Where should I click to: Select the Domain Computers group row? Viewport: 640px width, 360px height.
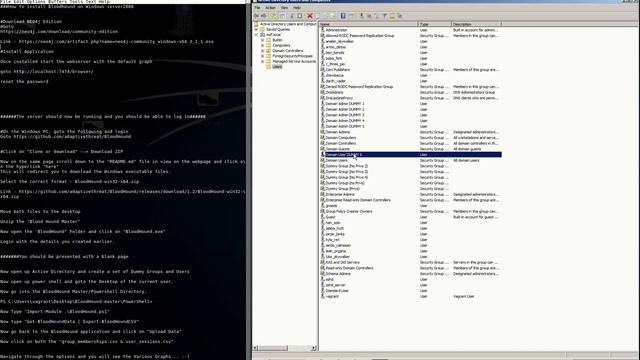pyautogui.click(x=410, y=138)
